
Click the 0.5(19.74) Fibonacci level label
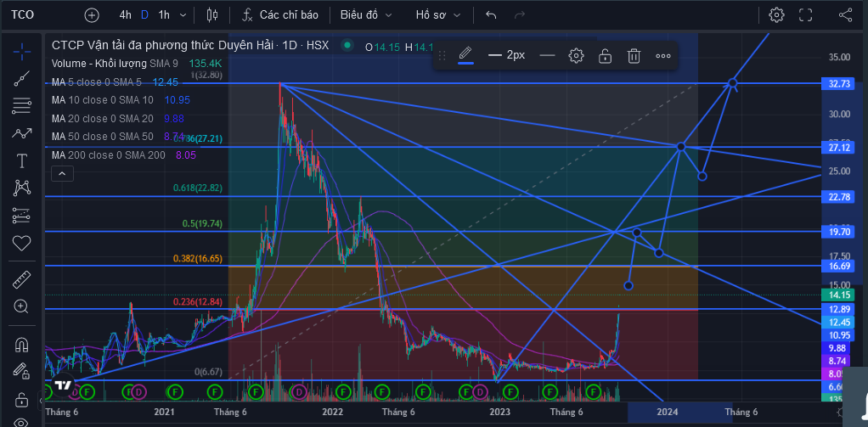[202, 223]
